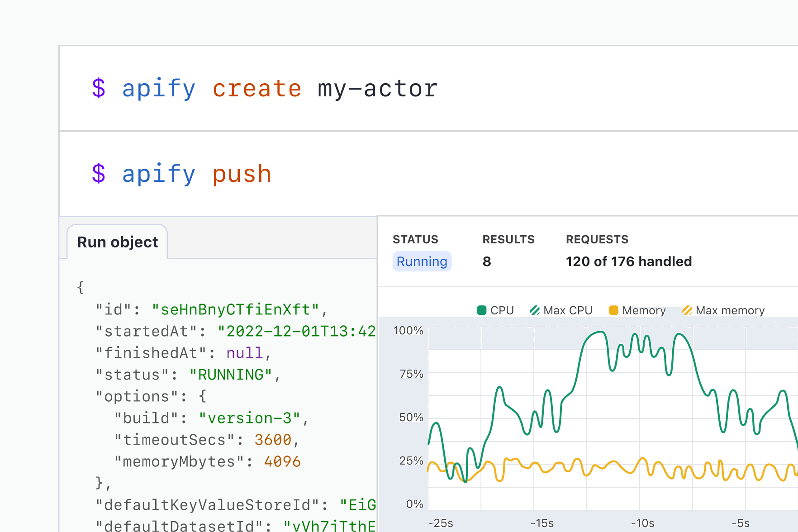Viewport: 798px width, 532px height.
Task: Select the build value "version-3"
Action: tap(250, 418)
